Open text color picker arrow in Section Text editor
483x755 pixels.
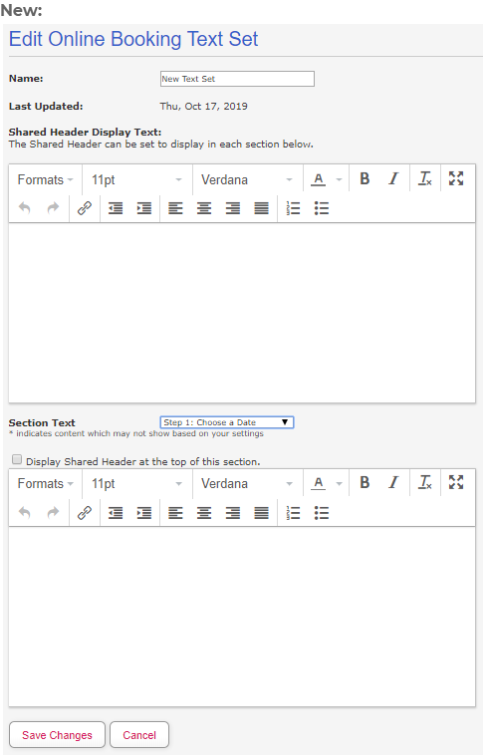[x=339, y=483]
